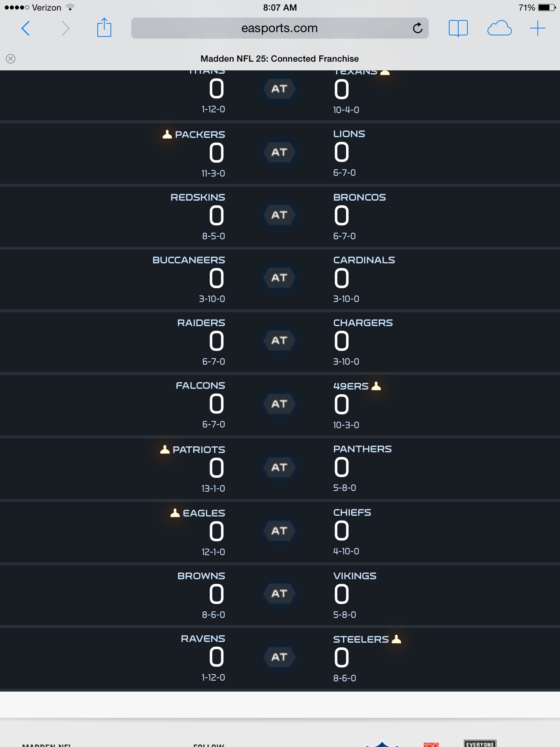Select the Madden NFL 25 Connected Franchise tab
This screenshot has height=747, width=560.
[280, 59]
